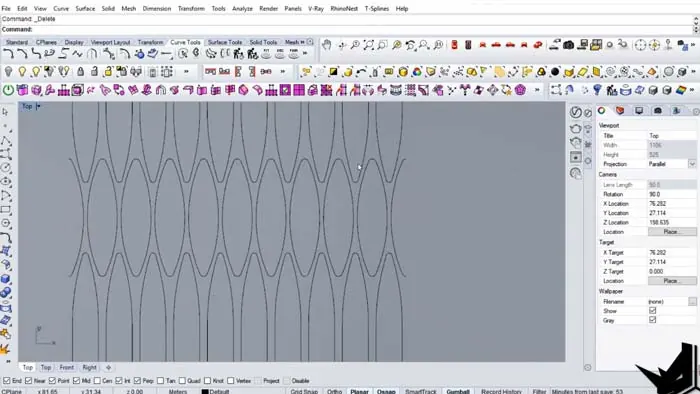
Task: Click the black camera icon in toolbar
Action: pyautogui.click(x=568, y=45)
